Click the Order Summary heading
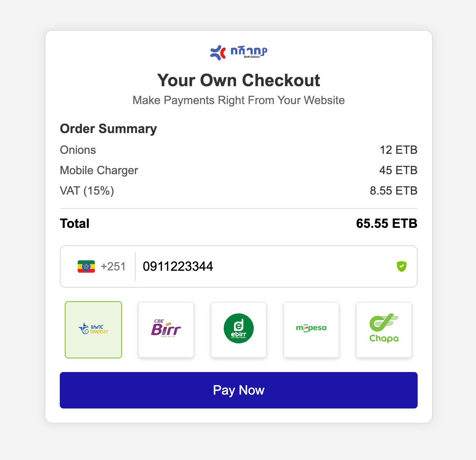The height and width of the screenshot is (460, 476). (108, 129)
